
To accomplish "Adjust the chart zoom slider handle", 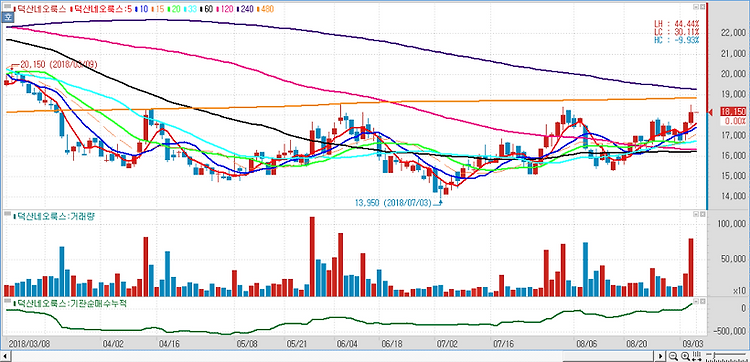I will coord(715,355).
